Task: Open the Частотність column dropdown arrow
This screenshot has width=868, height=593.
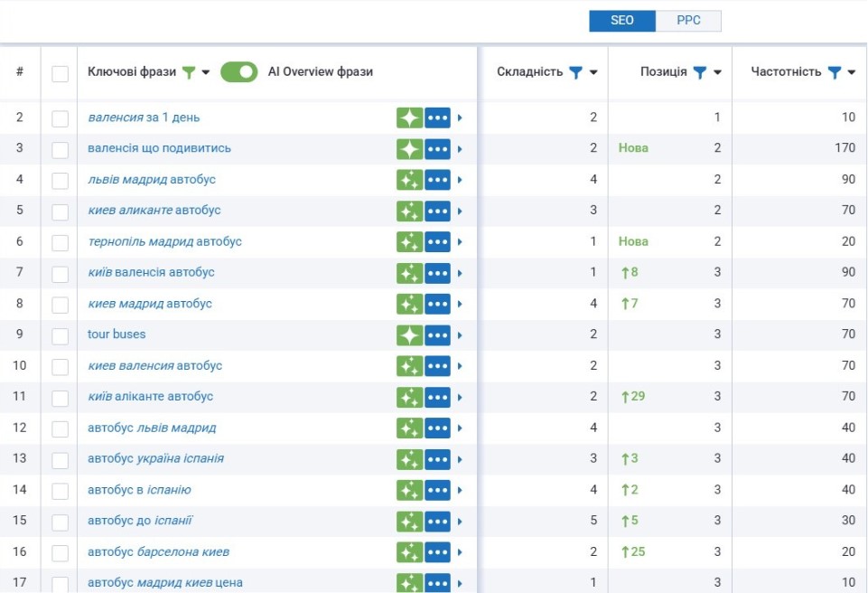Action: [852, 72]
